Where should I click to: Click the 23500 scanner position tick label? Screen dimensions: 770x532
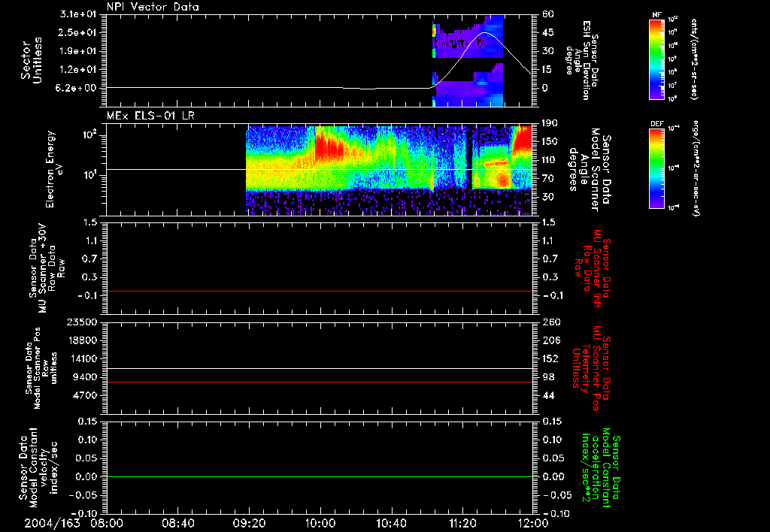pos(81,322)
